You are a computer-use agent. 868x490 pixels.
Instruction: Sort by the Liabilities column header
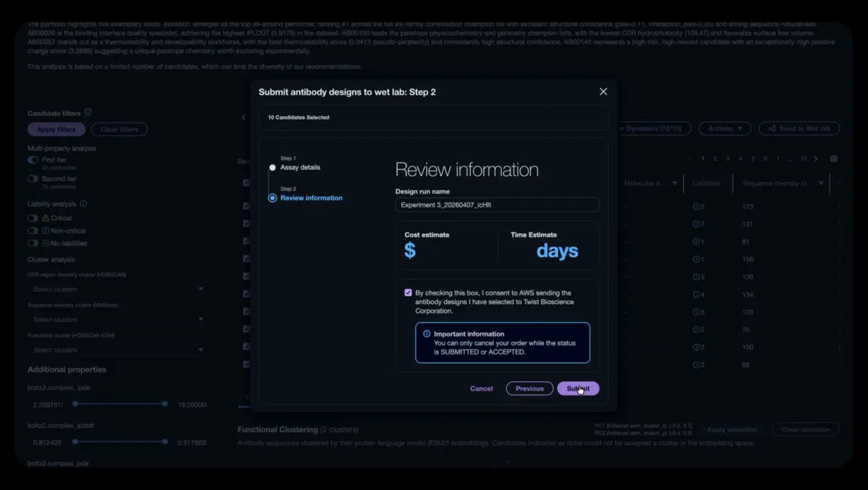point(707,183)
